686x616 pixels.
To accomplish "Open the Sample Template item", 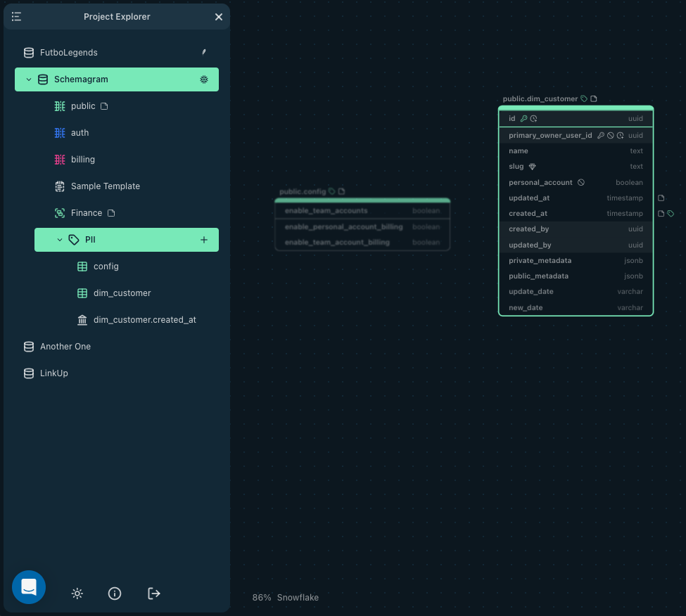I will tap(105, 186).
